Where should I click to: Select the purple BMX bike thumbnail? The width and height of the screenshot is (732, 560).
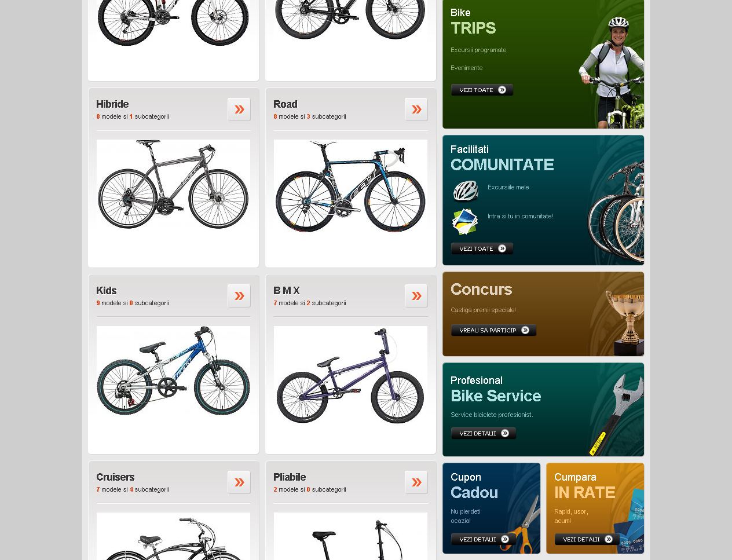pos(350,375)
